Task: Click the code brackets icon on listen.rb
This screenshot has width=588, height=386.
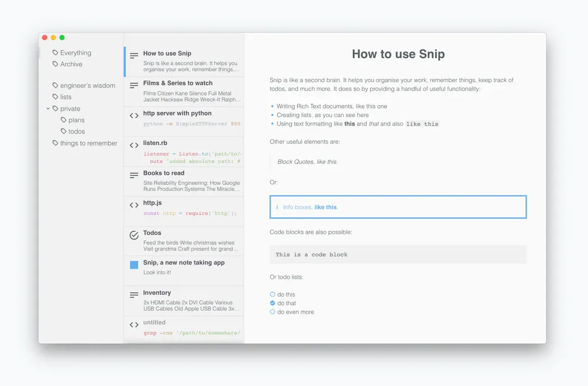Action: (x=134, y=145)
